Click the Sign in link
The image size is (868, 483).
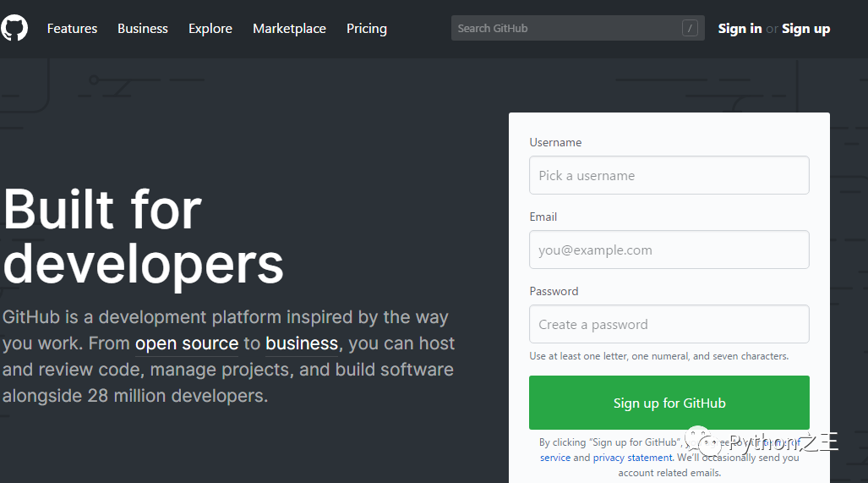[740, 28]
